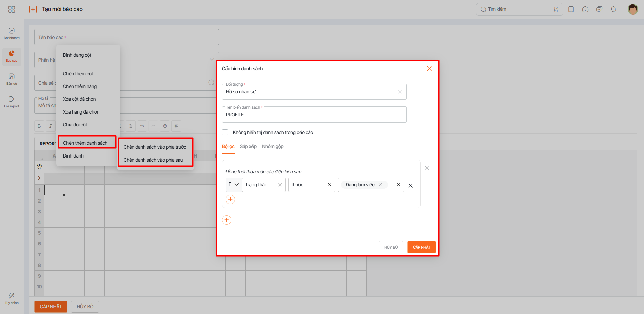Remove the Trạng thái field selection
644x314 pixels.
pos(280,185)
